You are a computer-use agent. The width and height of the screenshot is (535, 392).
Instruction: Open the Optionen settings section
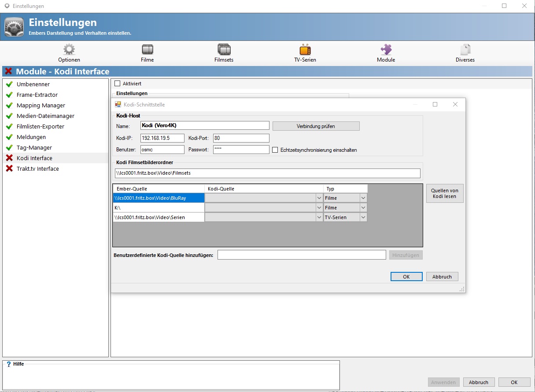point(69,53)
